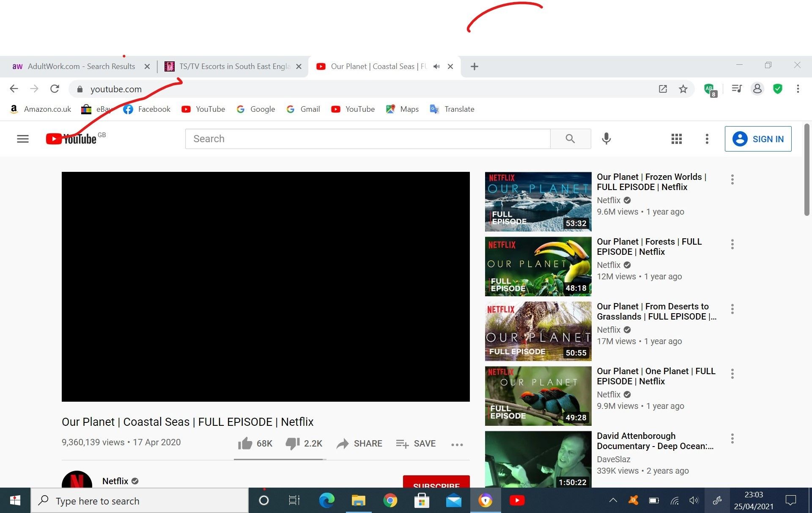Open Microsoft Edge from the taskbar
This screenshot has width=812, height=513.
click(x=326, y=501)
